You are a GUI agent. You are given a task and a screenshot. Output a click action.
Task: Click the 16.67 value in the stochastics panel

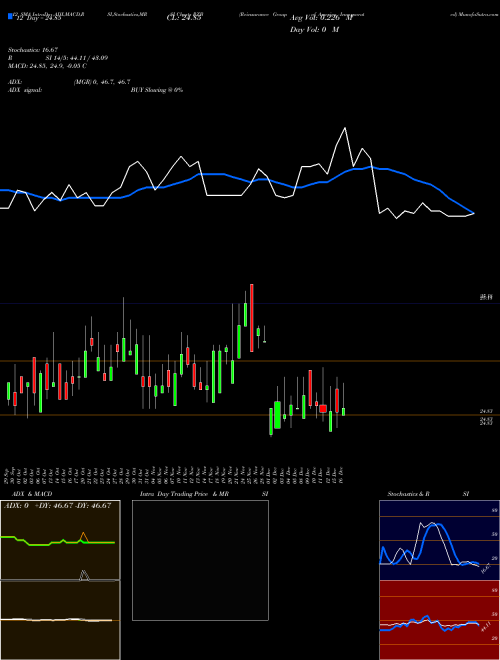tap(486, 569)
